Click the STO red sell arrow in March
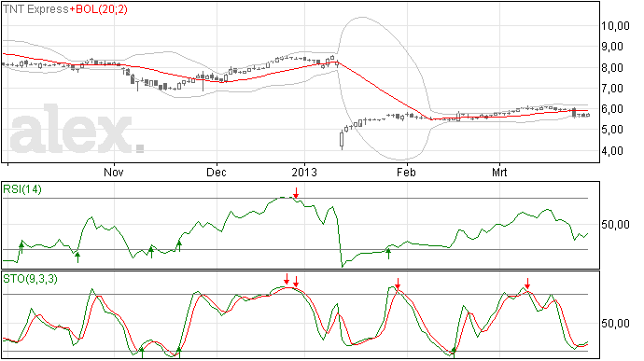 527,284
